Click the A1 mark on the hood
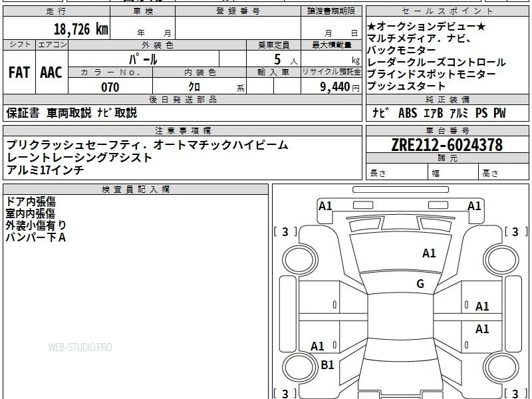532x399 pixels. [x=429, y=253]
